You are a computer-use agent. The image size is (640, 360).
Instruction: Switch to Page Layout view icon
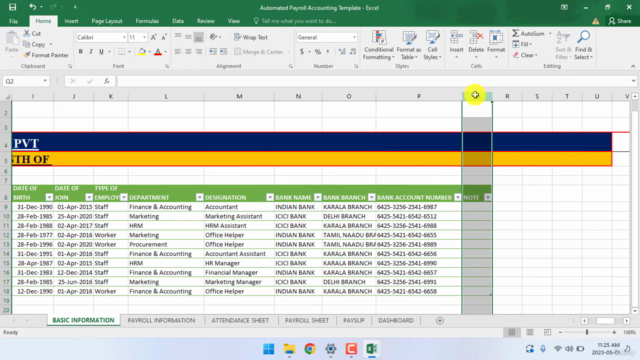[530, 333]
